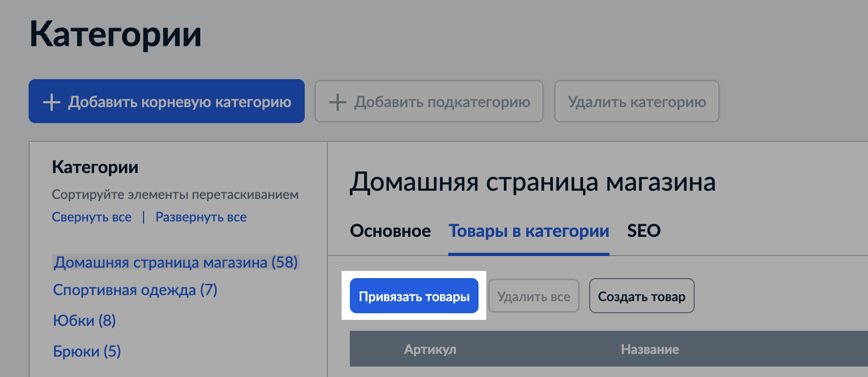Click the 'Создать товар' button
The image size is (868, 377).
tap(642, 296)
